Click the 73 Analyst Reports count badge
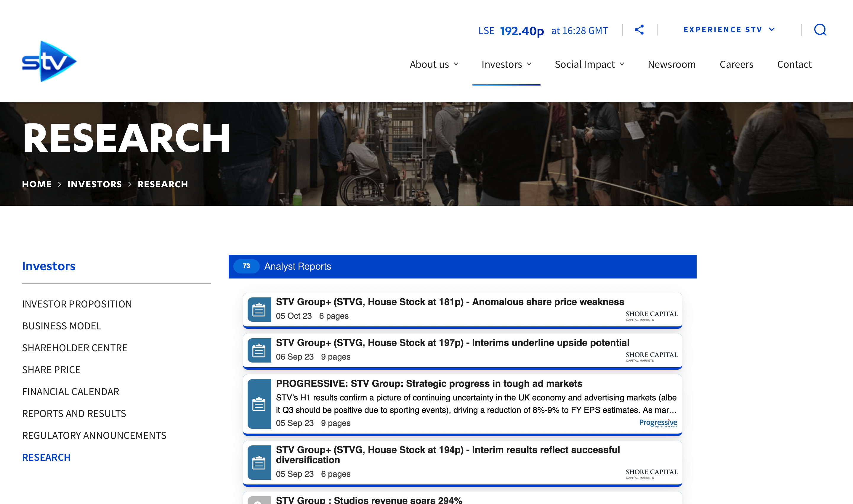853x504 pixels. pos(247,266)
